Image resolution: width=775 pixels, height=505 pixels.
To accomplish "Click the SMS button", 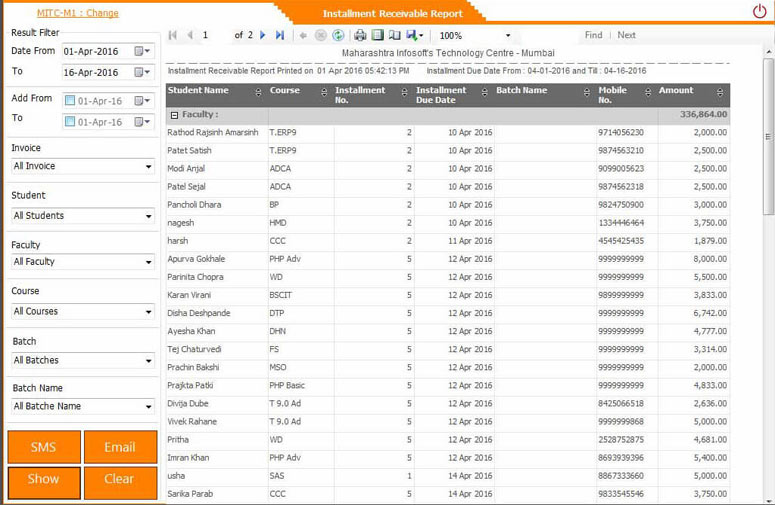I will [x=44, y=447].
